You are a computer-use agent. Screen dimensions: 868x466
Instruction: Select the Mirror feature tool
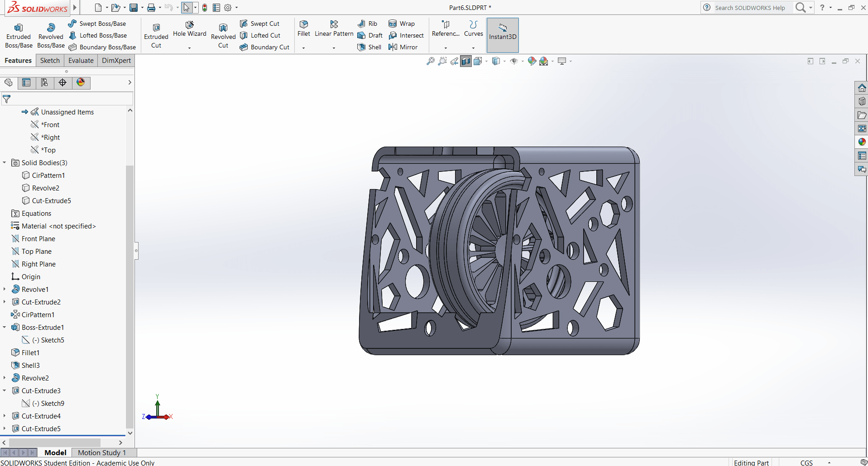point(403,47)
